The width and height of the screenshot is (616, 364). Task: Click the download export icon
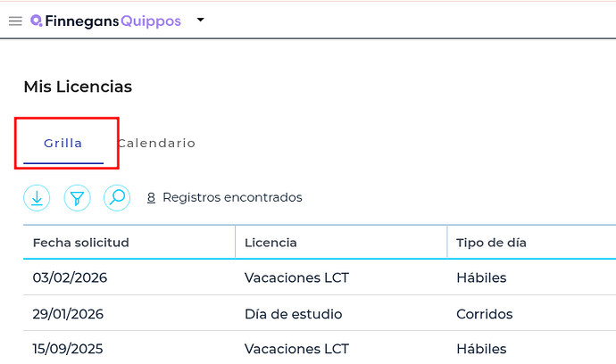click(x=37, y=198)
